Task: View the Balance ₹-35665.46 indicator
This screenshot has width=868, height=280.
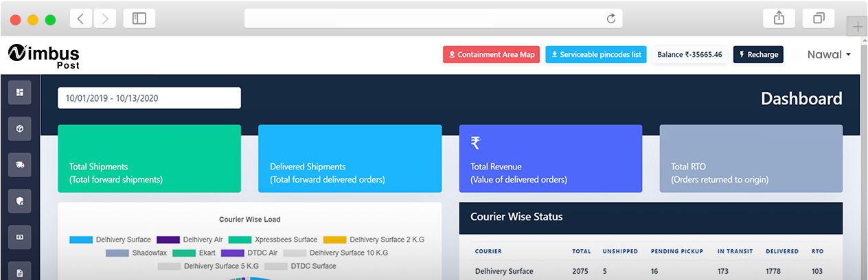Action: point(689,55)
